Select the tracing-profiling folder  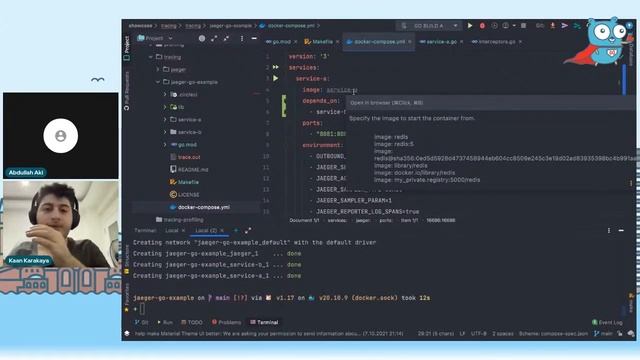[180, 220]
